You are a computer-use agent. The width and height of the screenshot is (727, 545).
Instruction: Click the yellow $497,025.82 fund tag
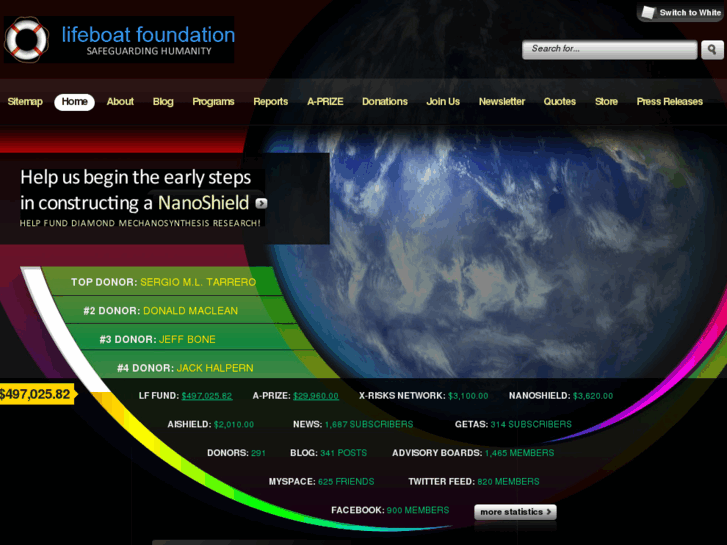point(37,394)
